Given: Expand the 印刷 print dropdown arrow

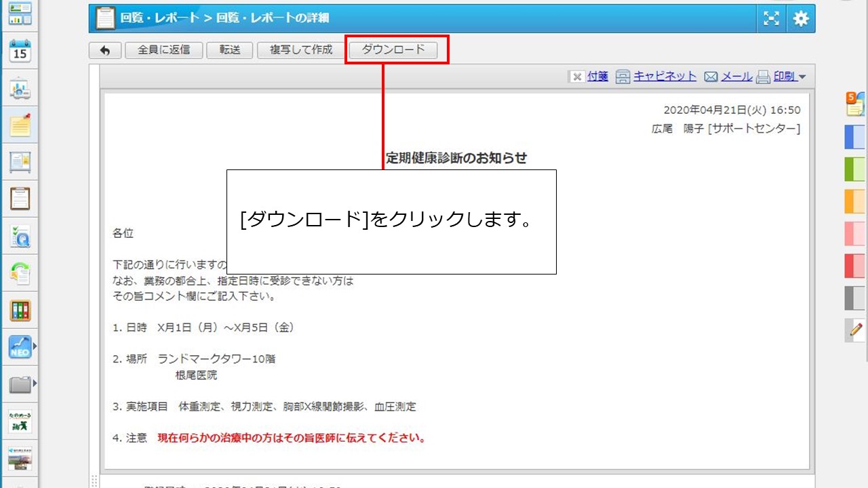Looking at the screenshot, I should coord(802,77).
